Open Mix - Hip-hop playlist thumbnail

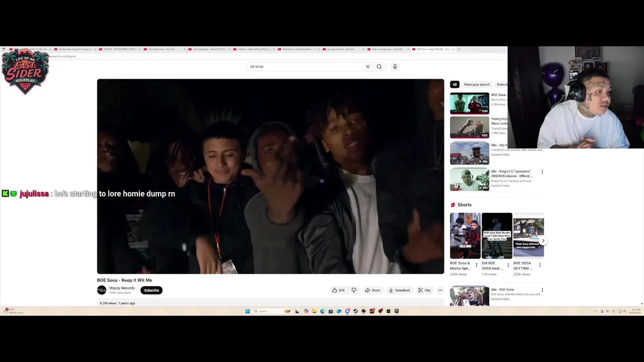tap(469, 153)
